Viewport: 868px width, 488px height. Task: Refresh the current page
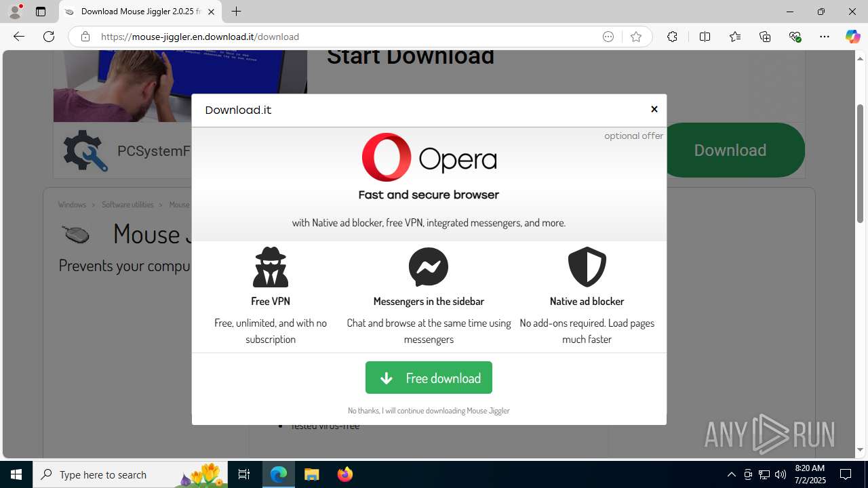coord(49,37)
